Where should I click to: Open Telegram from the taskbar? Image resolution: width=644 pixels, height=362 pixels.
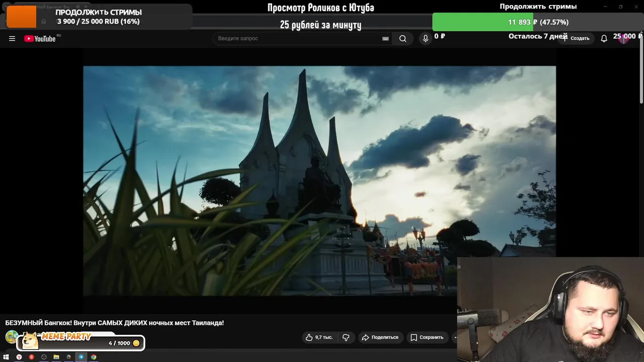click(81, 357)
